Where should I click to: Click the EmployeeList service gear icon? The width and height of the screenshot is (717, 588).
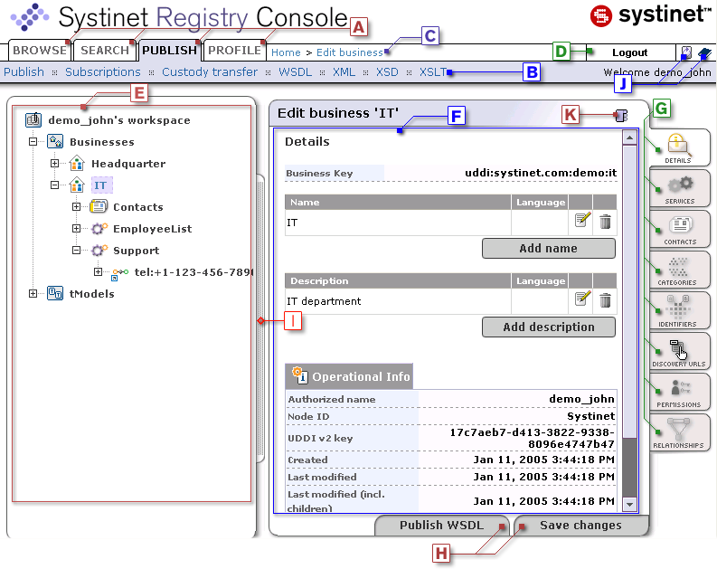pyautogui.click(x=99, y=228)
